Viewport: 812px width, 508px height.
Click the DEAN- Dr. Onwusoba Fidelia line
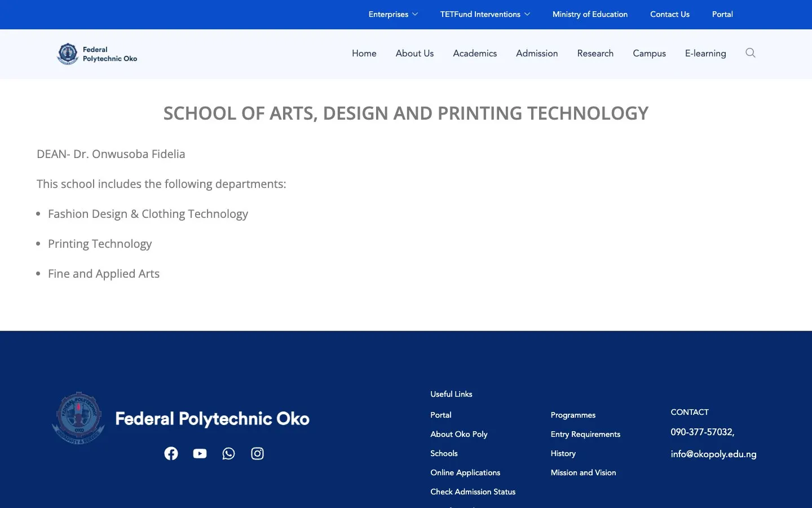point(111,154)
